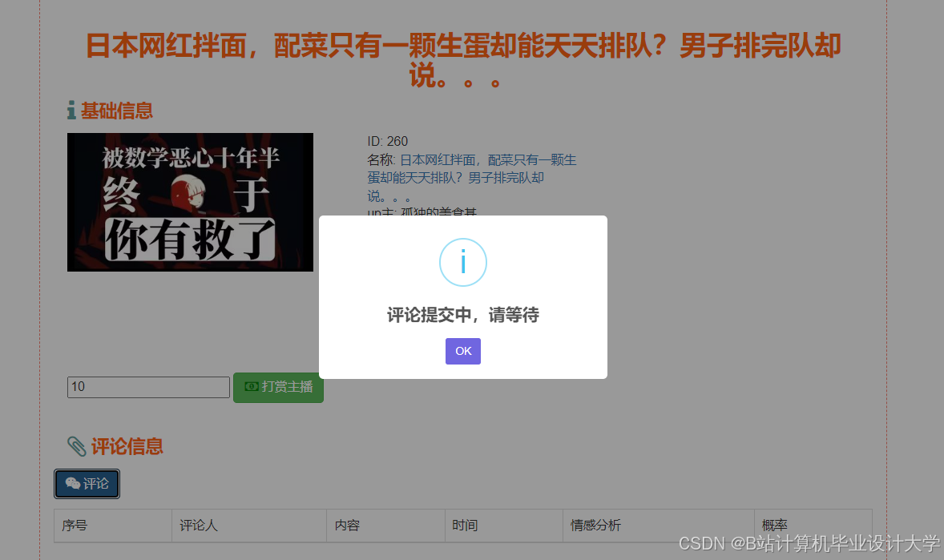Screen dimensions: 944x560
Task: Click the money-bill icon on 打赏主播 button
Action: click(252, 387)
